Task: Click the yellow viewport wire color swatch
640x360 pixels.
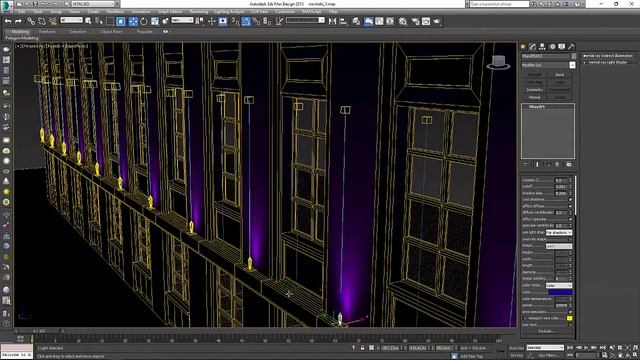Action: click(x=569, y=318)
